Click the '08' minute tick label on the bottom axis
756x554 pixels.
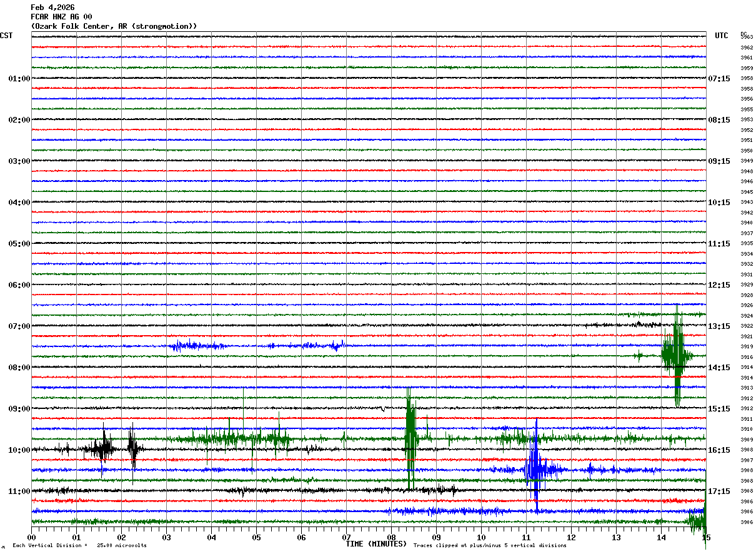click(392, 537)
